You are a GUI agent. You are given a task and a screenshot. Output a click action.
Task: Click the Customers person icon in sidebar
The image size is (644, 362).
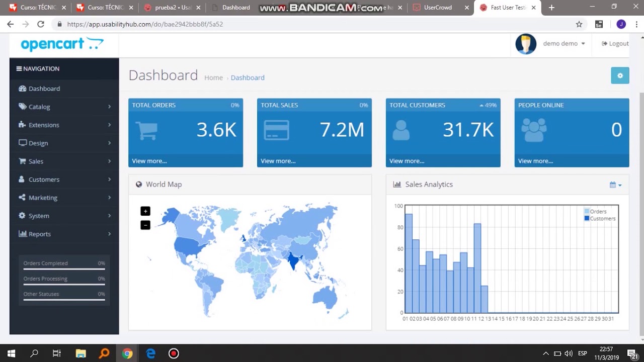22,179
